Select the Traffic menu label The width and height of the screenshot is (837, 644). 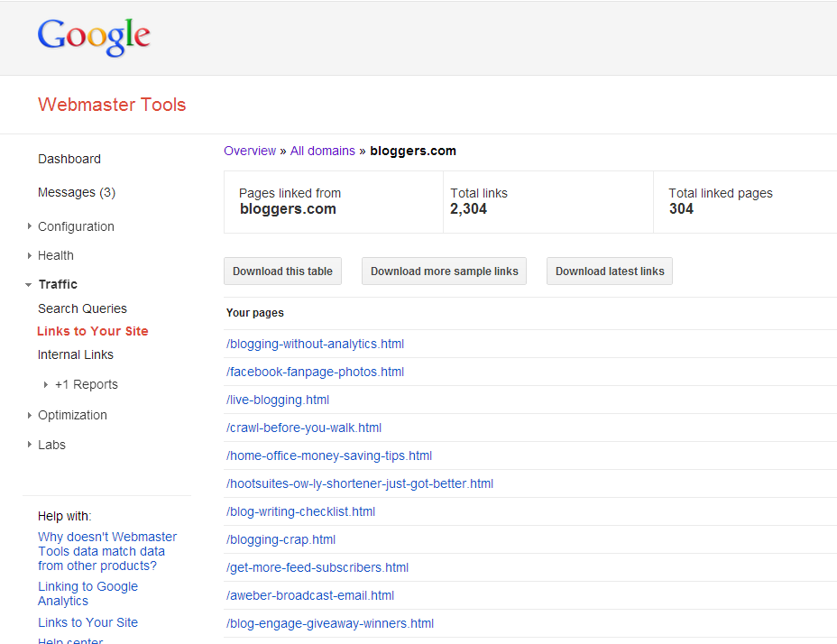click(58, 285)
